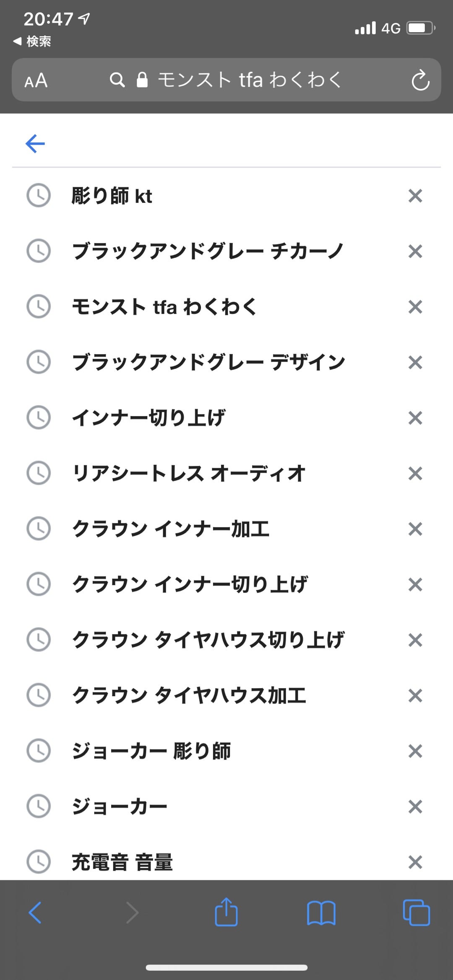This screenshot has height=980, width=453.
Task: Return to 検索 app via status bar
Action: [x=33, y=41]
